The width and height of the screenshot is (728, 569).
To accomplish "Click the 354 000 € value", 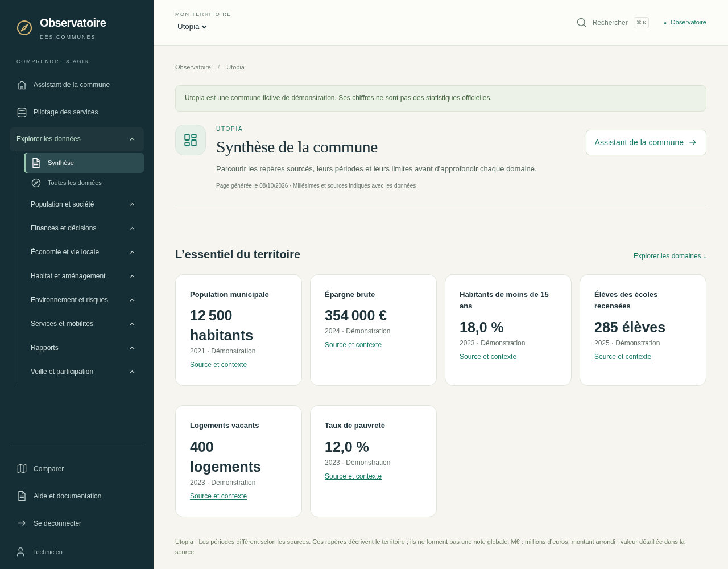I will (x=355, y=315).
